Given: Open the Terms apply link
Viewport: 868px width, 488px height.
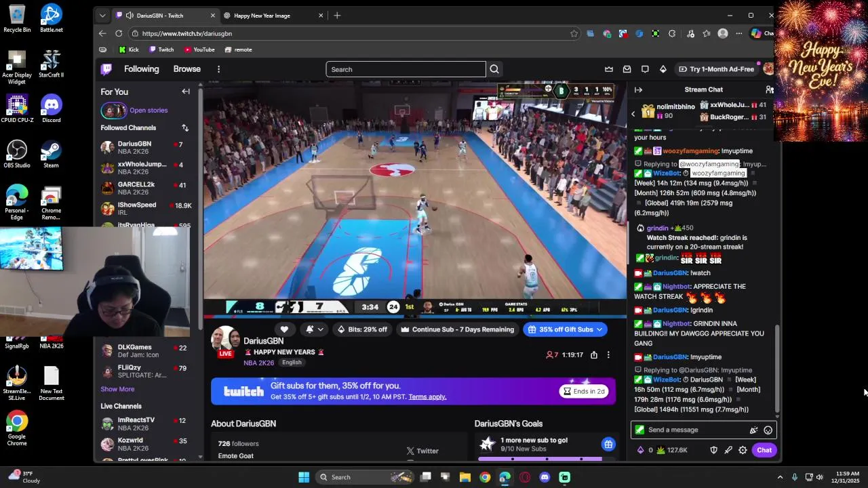Looking at the screenshot, I should point(427,396).
